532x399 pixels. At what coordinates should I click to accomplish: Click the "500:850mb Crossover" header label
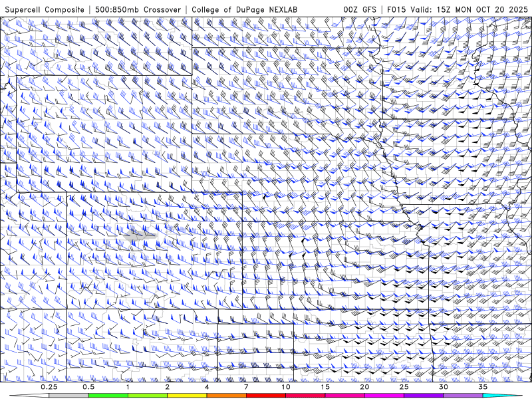(x=138, y=9)
